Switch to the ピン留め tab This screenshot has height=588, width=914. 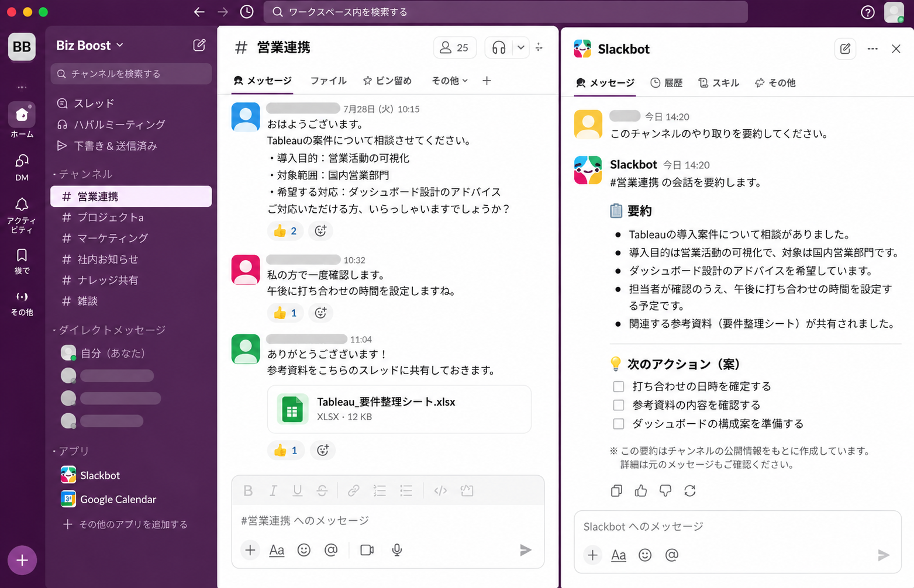[x=387, y=81]
